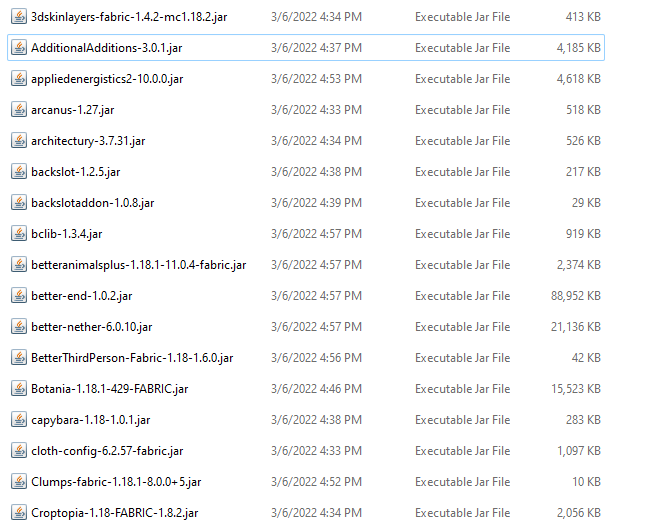Click the 21,136 KB size of better-nether

point(576,327)
